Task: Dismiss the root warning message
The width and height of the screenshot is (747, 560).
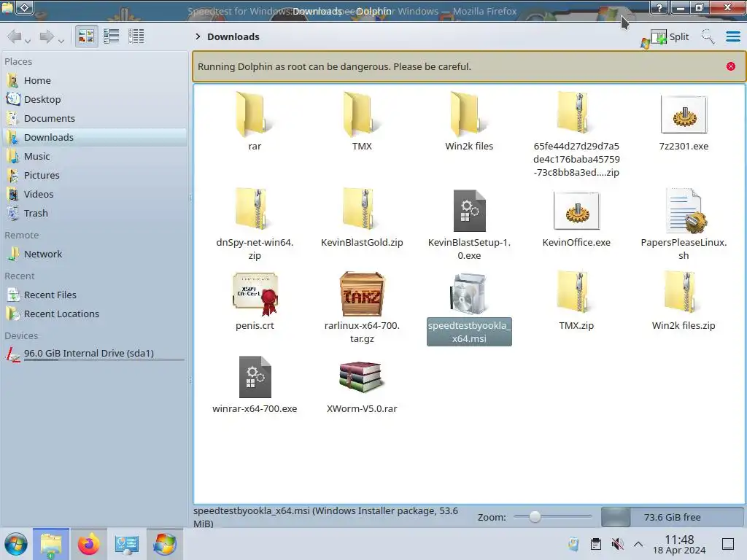Action: click(x=731, y=66)
